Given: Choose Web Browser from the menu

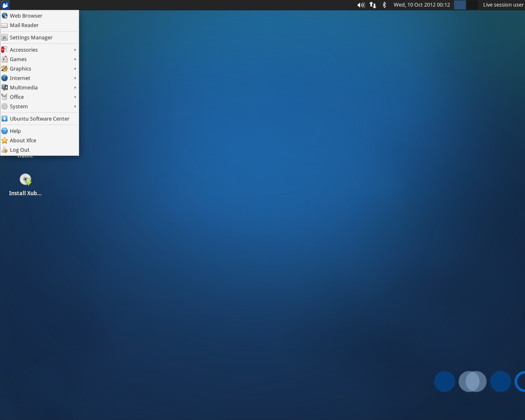Looking at the screenshot, I should tap(39, 16).
